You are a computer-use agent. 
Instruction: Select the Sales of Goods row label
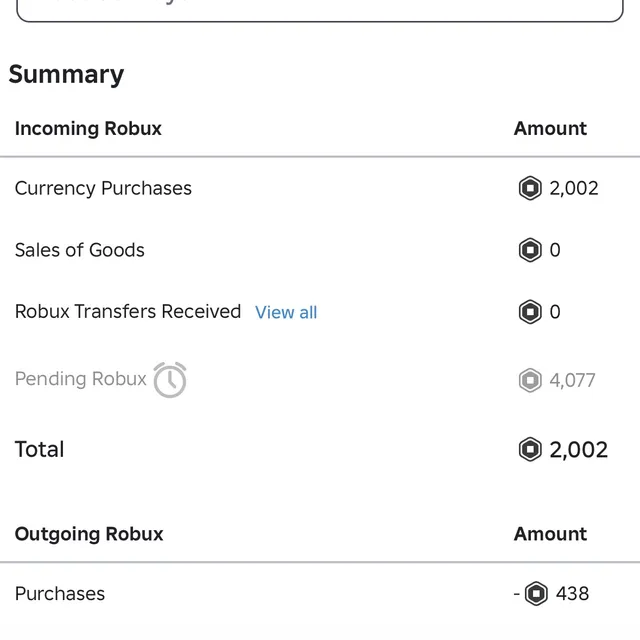click(x=80, y=250)
